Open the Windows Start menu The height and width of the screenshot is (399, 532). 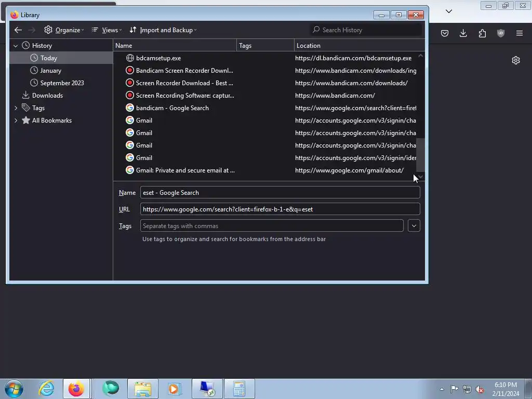pos(14,389)
